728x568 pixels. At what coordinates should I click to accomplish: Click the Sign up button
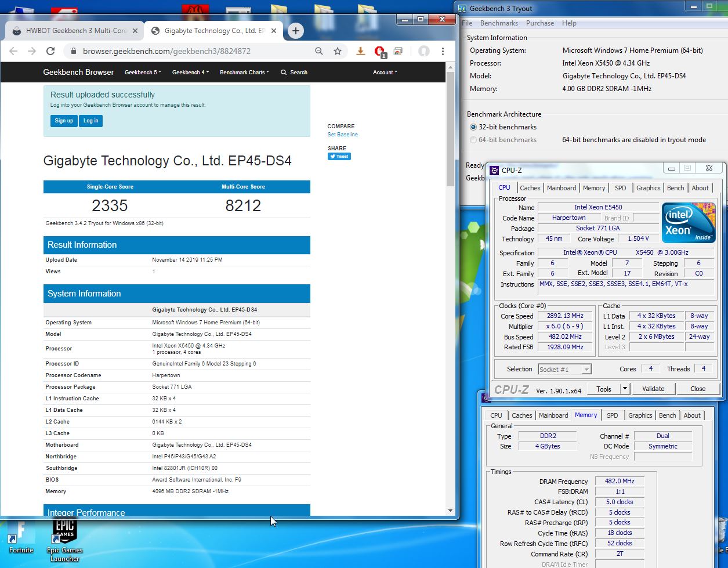[x=64, y=121]
